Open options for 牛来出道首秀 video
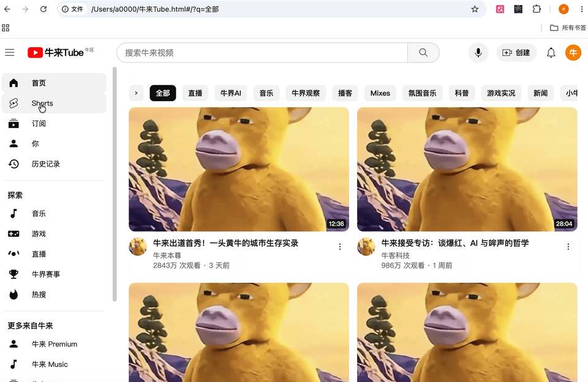The image size is (588, 382). 340,246
